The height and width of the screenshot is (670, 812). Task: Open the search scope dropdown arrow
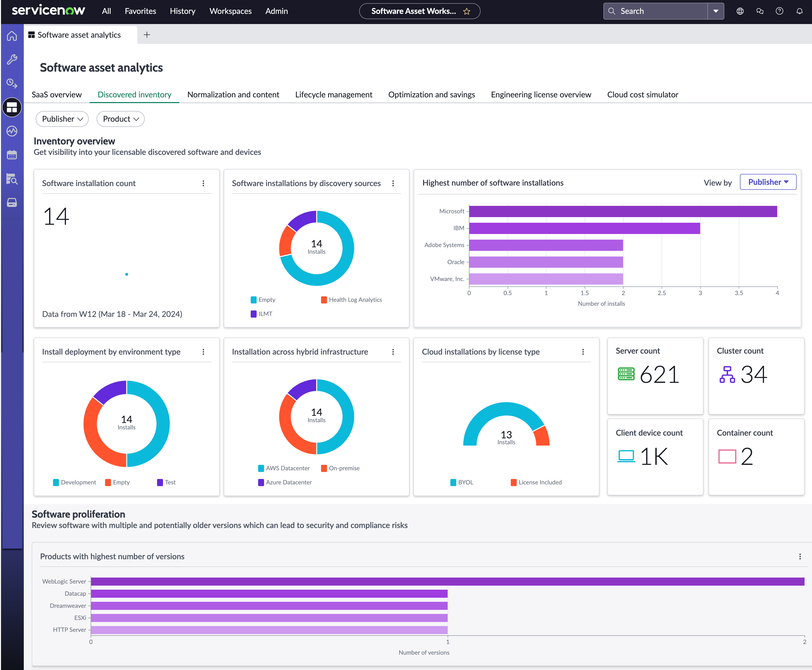[x=716, y=11]
